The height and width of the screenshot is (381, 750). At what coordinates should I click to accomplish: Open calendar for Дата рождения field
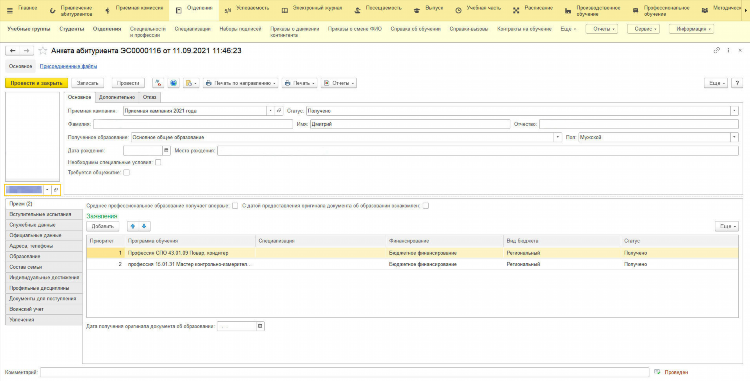(x=166, y=151)
